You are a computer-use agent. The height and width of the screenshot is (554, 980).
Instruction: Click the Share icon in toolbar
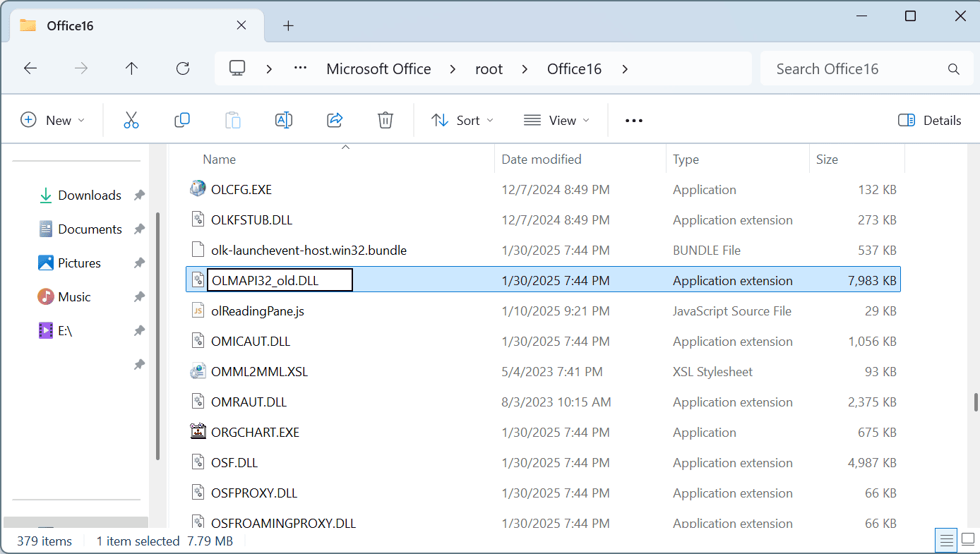click(x=335, y=120)
